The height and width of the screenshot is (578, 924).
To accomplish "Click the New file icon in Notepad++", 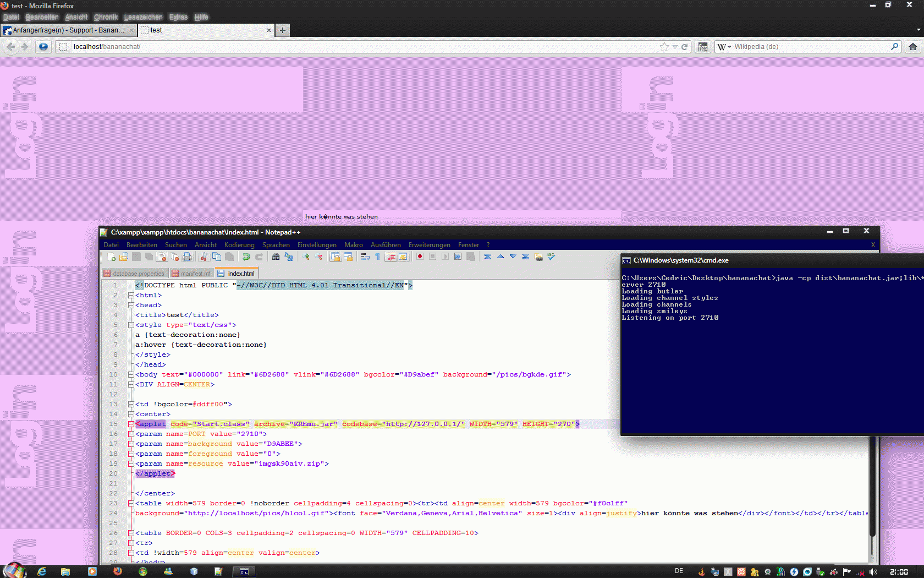I will pos(111,257).
